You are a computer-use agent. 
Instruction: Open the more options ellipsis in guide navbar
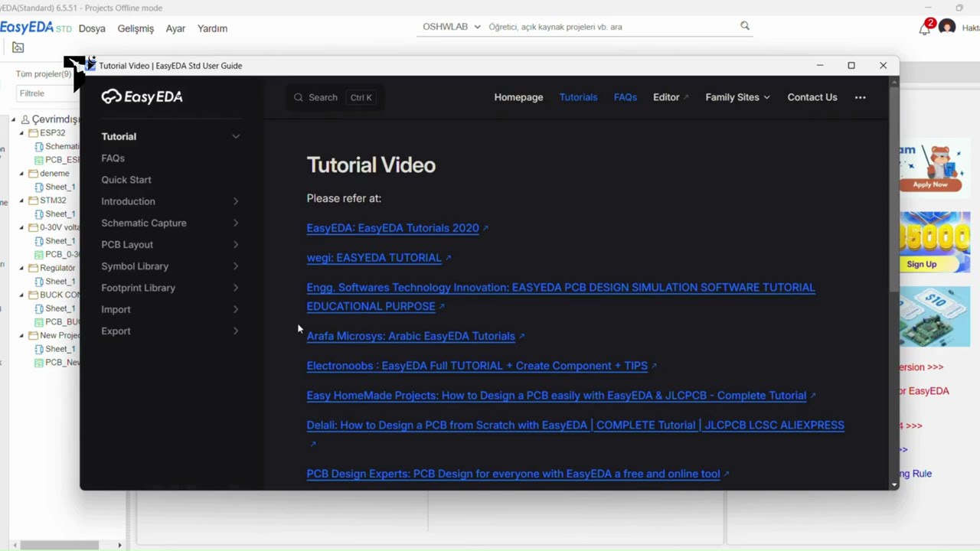tap(861, 97)
